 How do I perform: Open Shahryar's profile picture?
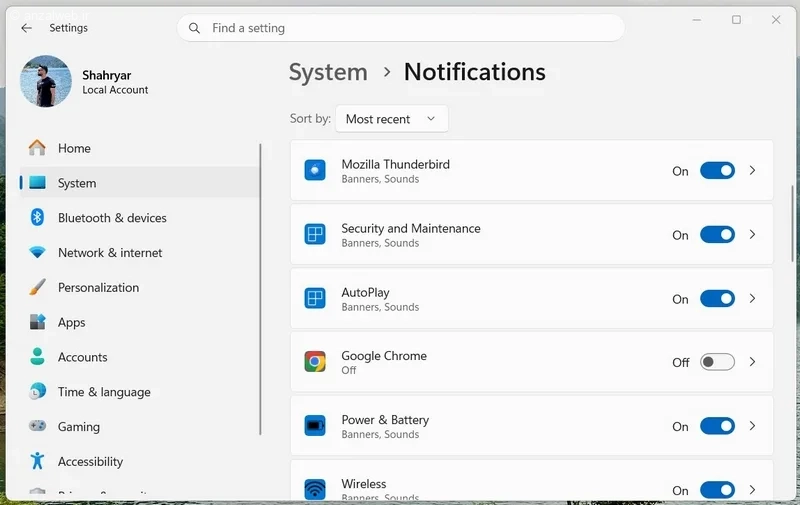46,82
